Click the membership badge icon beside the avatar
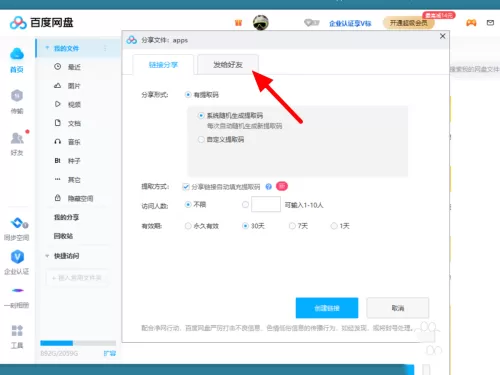The image size is (500, 375). (311, 23)
